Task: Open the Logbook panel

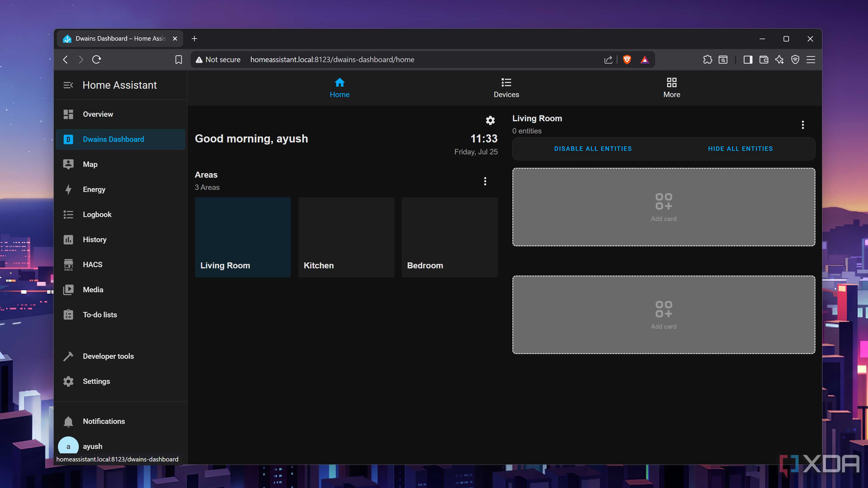Action: 120,215
